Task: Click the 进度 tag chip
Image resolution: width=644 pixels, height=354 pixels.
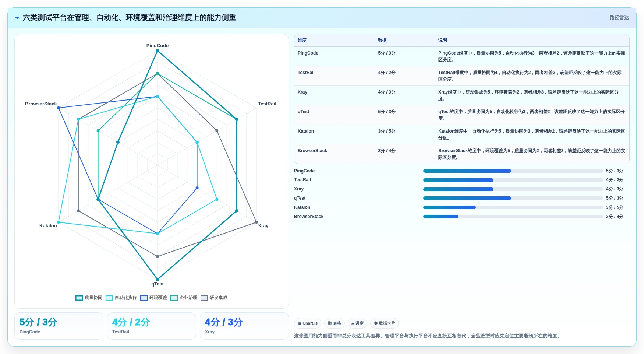Action: pyautogui.click(x=357, y=323)
